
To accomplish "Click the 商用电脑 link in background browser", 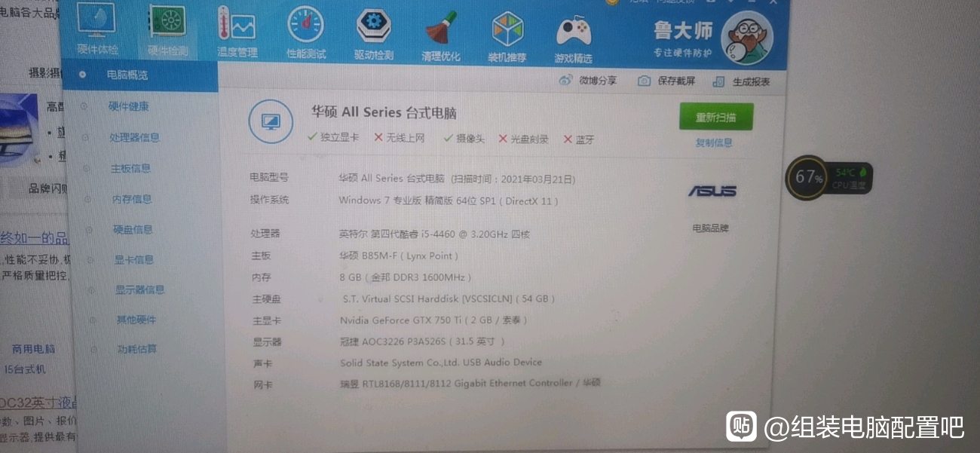I will pos(33,349).
